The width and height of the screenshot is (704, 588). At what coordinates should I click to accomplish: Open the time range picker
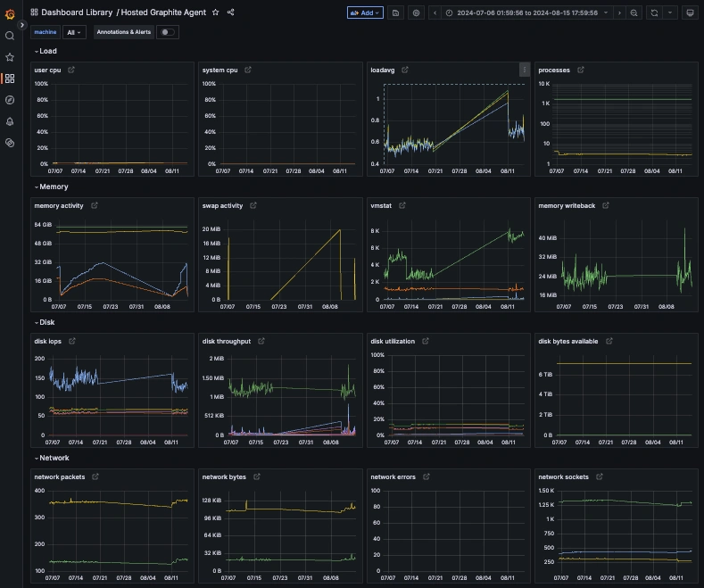click(x=527, y=13)
